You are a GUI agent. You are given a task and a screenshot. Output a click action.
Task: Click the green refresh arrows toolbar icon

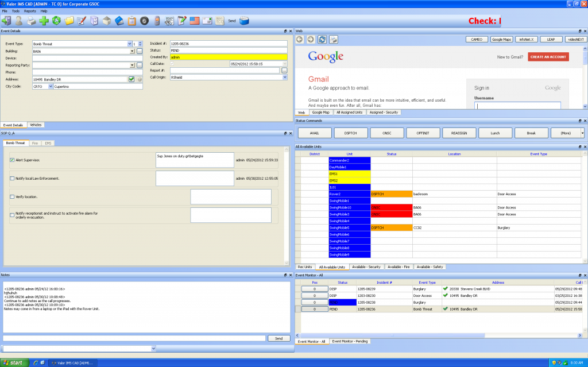coord(57,21)
